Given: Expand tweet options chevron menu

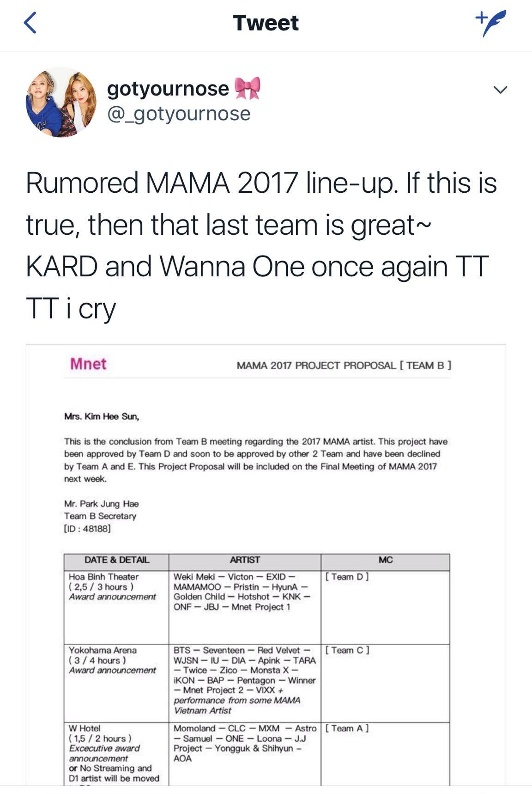Looking at the screenshot, I should [501, 90].
